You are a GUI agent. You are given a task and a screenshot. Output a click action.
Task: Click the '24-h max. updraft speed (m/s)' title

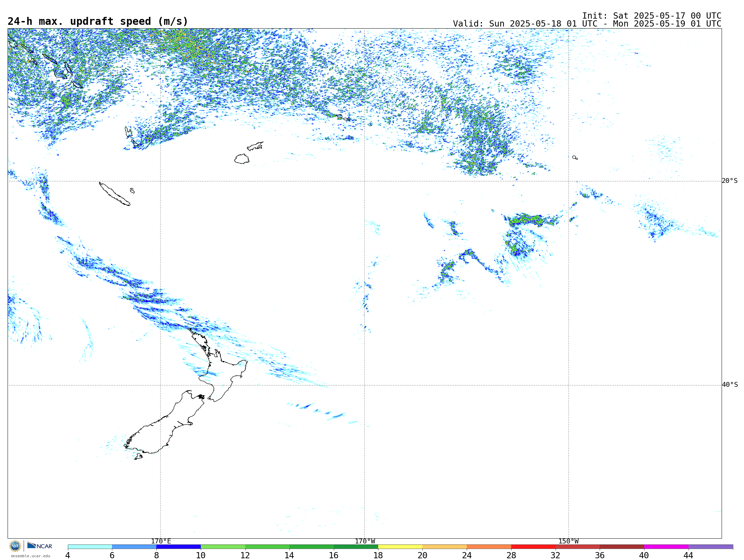98,22
